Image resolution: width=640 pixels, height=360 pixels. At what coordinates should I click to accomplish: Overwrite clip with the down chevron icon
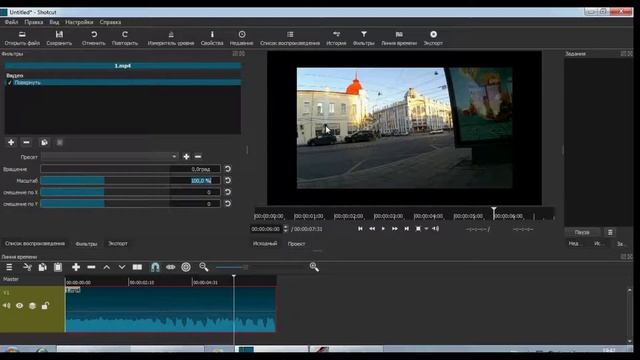pyautogui.click(x=122, y=267)
